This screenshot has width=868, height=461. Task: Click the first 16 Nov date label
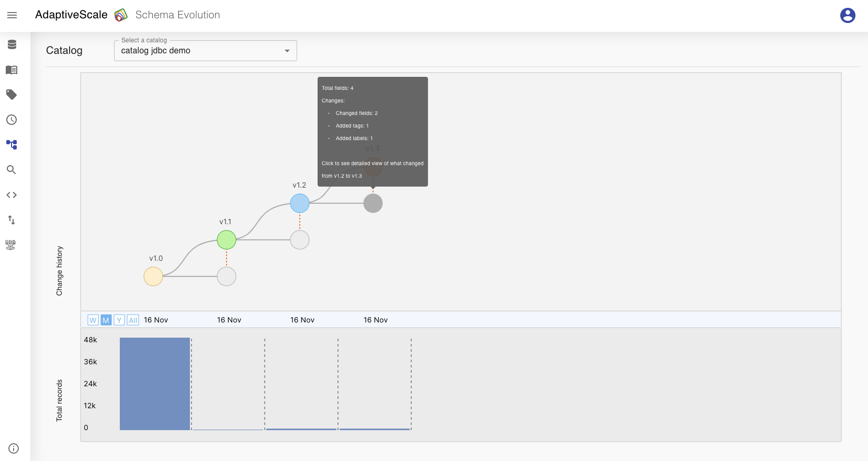pyautogui.click(x=156, y=320)
